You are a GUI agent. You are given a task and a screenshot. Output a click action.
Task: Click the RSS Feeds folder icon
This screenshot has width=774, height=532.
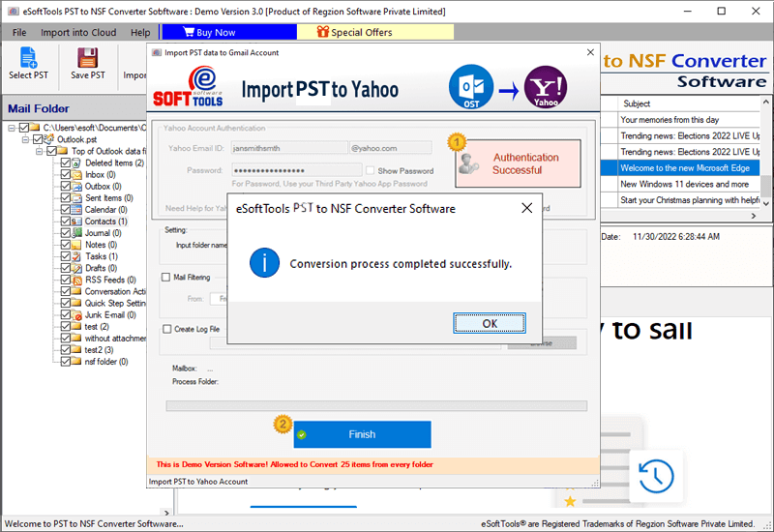76,280
